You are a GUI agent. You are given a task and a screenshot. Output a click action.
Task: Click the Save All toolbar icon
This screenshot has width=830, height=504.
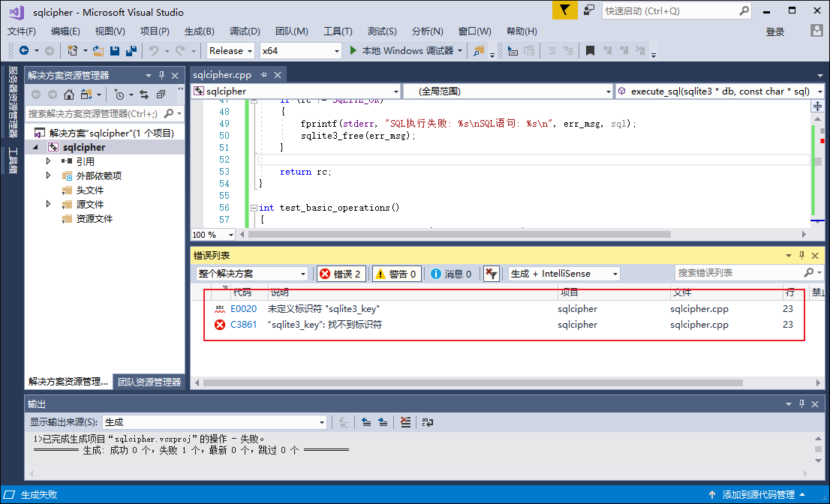click(131, 51)
